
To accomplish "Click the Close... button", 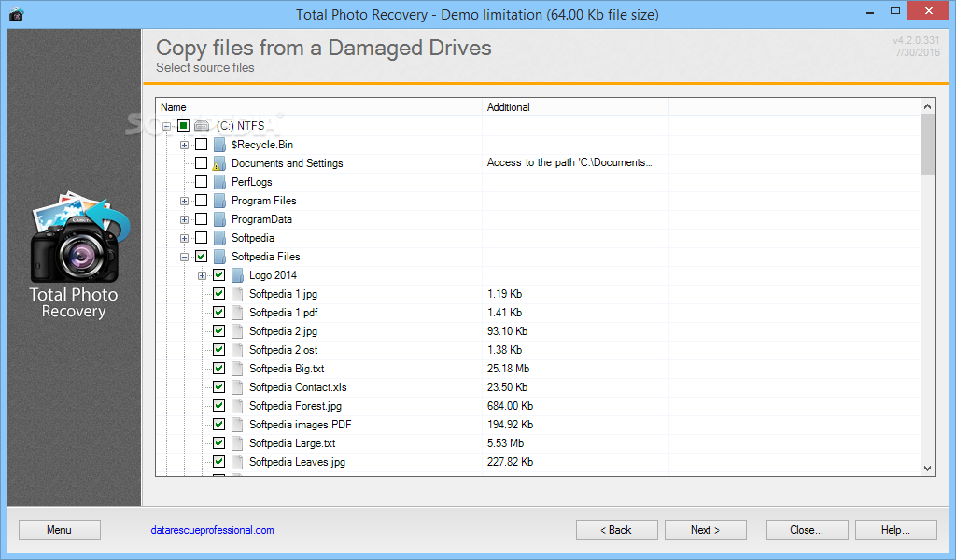I will 807,530.
